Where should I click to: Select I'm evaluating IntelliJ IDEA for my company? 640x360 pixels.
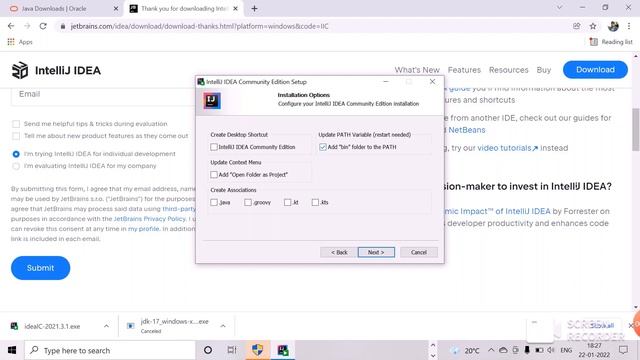16,166
